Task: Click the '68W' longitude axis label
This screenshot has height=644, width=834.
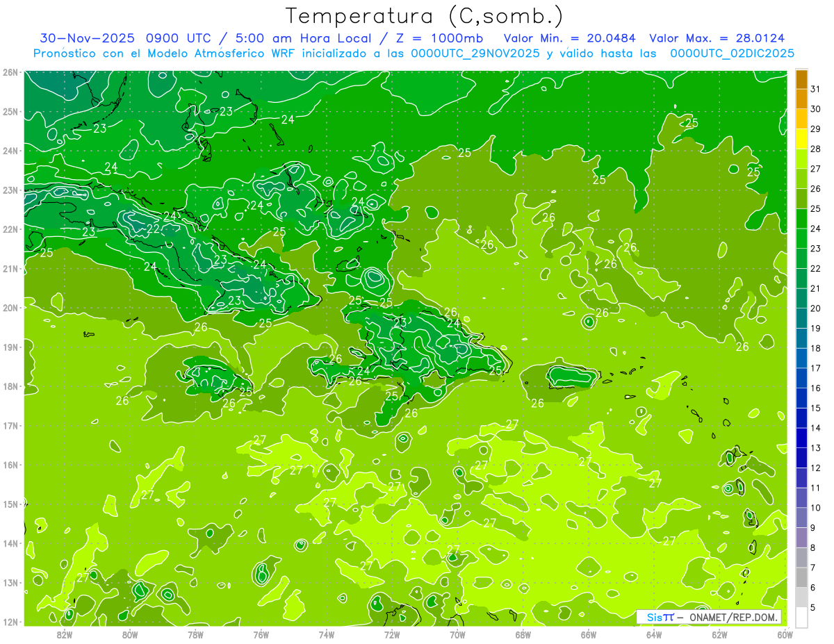Action: (523, 634)
